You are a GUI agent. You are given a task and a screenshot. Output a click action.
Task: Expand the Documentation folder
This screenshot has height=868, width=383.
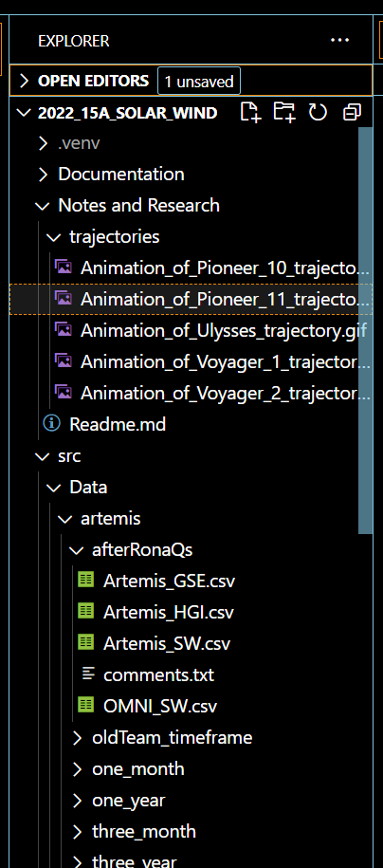click(44, 175)
